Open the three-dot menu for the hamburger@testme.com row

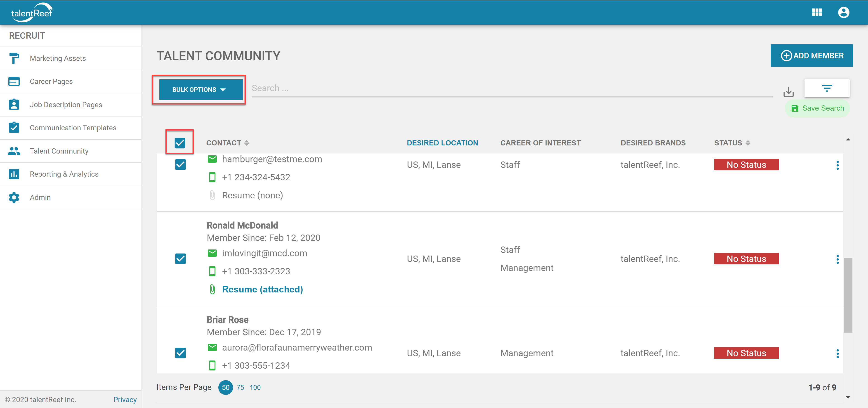838,165
